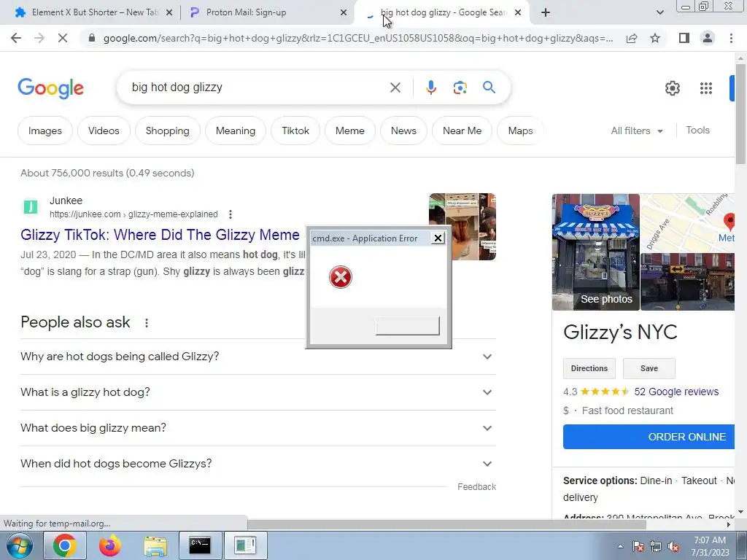Open search Tools
The image size is (747, 560).
coord(697,130)
